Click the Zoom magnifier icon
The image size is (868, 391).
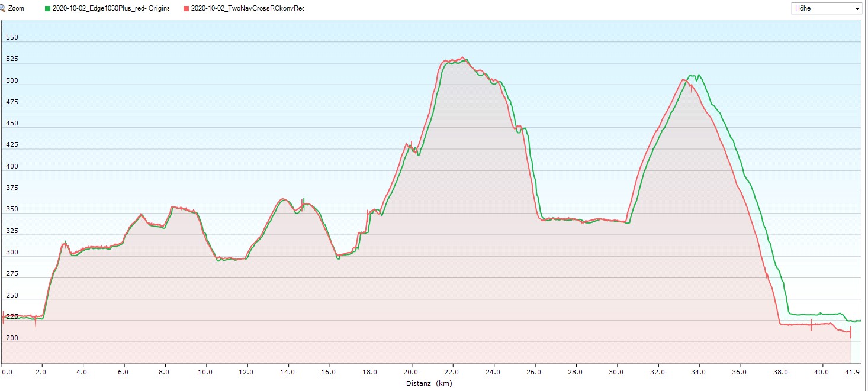[2, 8]
